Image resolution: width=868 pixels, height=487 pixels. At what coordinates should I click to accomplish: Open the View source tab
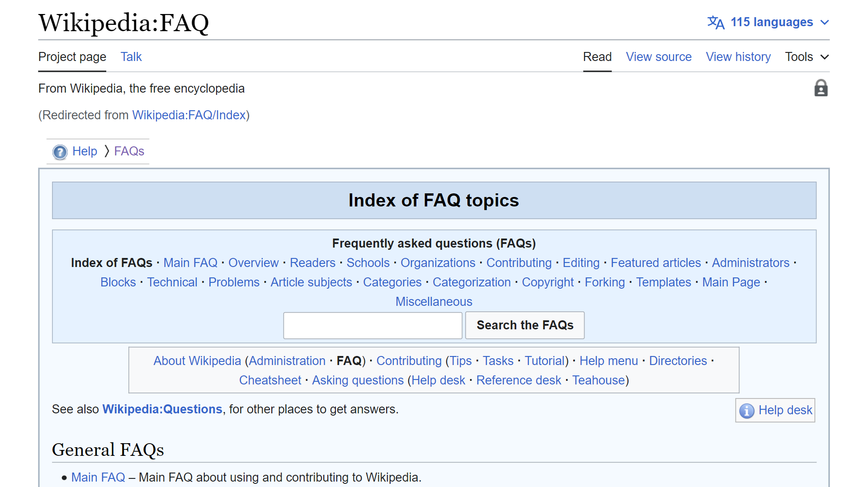[x=659, y=57]
